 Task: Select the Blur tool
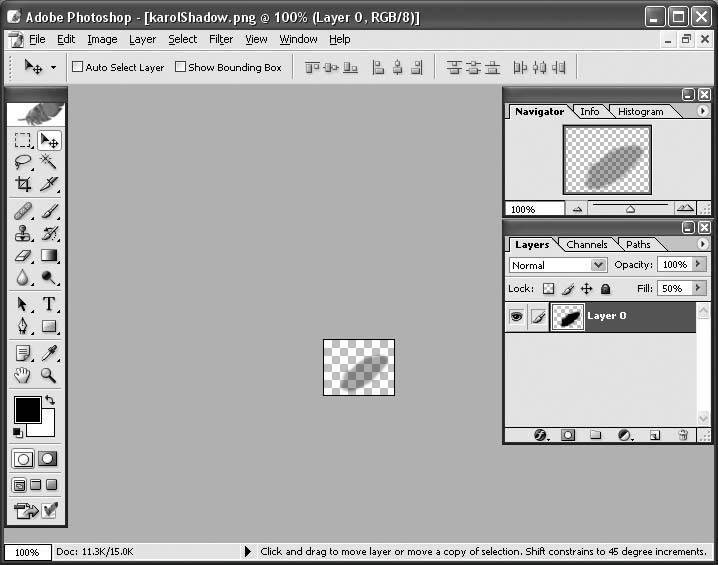[x=22, y=277]
